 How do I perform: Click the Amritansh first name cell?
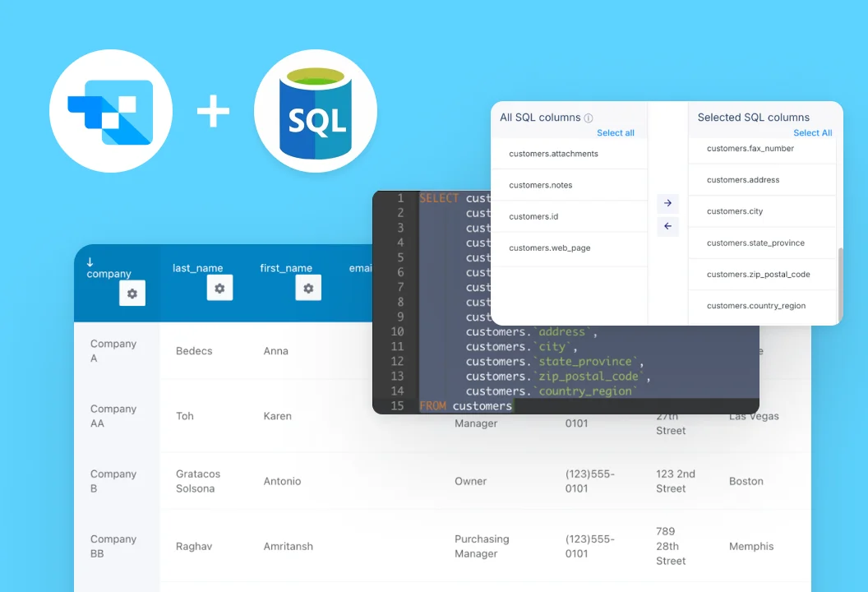point(289,546)
